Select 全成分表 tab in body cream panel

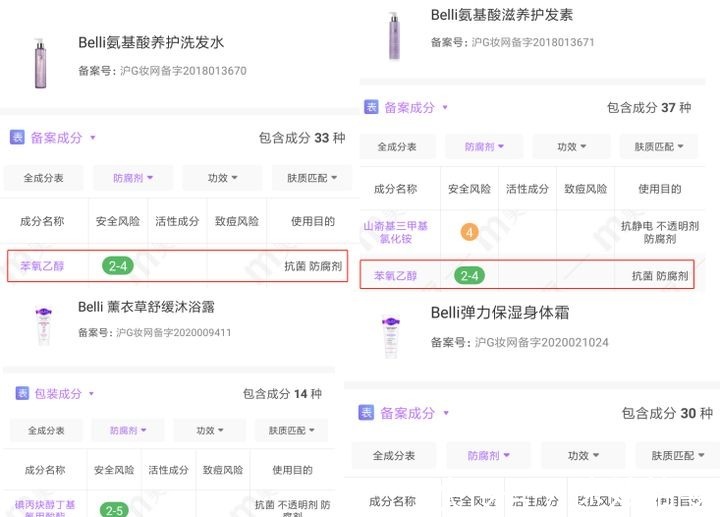pos(394,455)
